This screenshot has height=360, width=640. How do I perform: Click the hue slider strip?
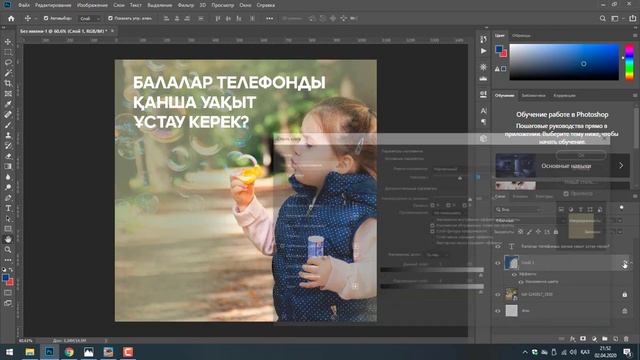(629, 62)
